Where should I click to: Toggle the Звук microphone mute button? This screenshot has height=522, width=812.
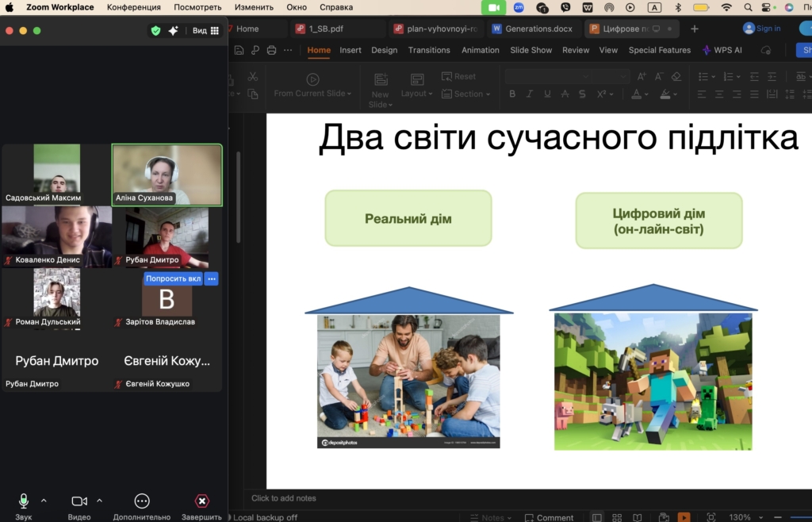pos(24,501)
